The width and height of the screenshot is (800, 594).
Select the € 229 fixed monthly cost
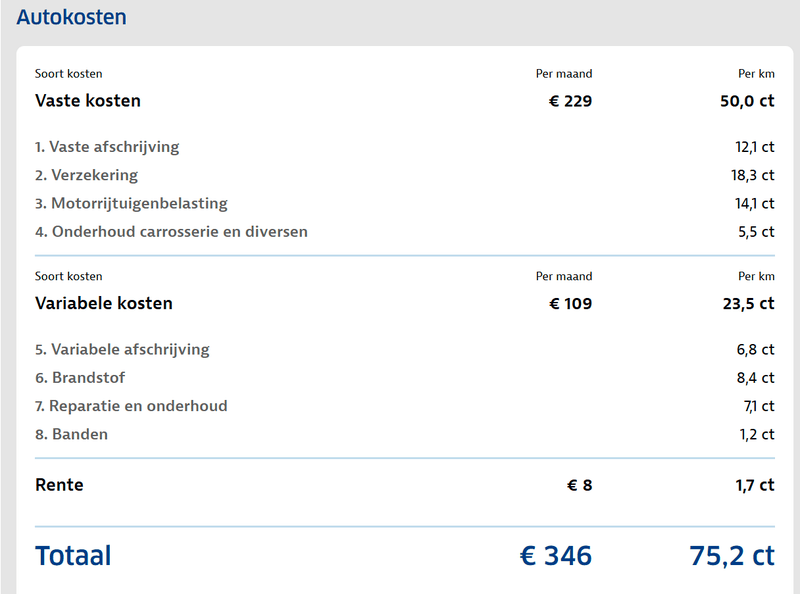point(571,101)
